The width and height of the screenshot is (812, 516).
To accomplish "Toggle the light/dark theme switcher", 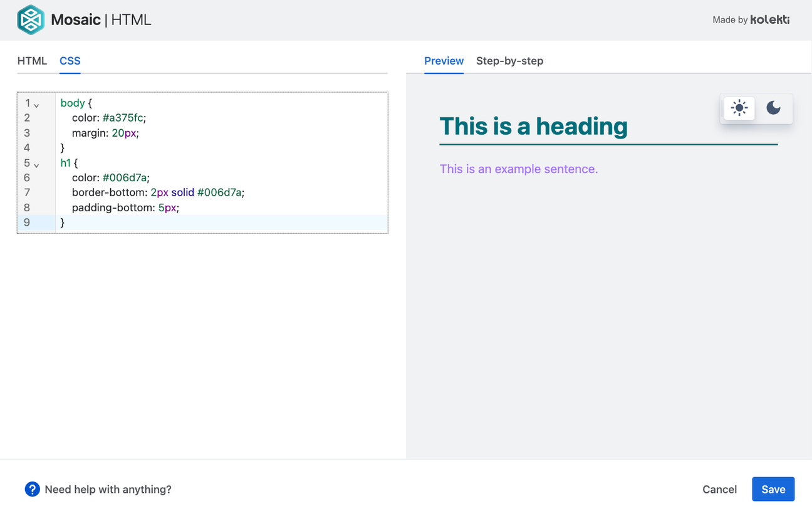I will coord(756,108).
